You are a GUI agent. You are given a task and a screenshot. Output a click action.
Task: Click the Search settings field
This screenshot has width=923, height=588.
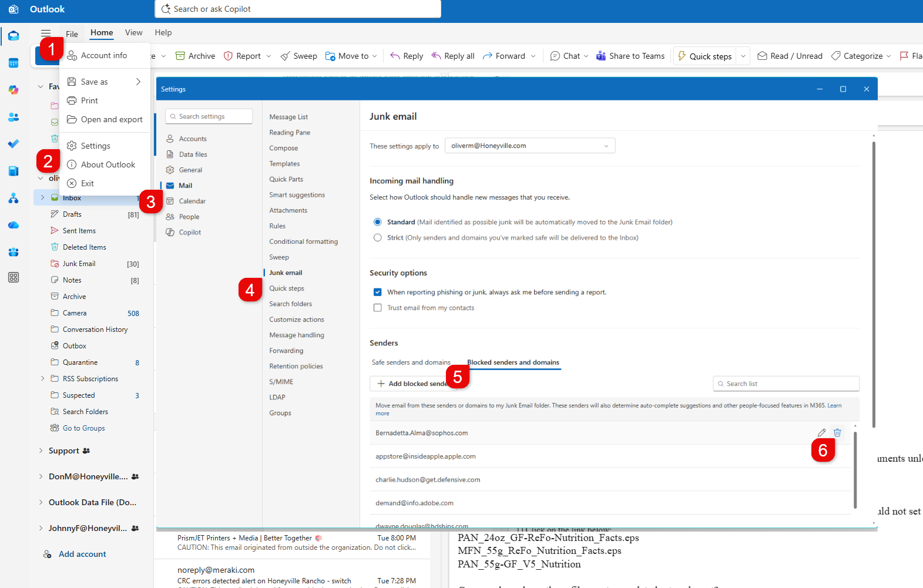pos(209,116)
